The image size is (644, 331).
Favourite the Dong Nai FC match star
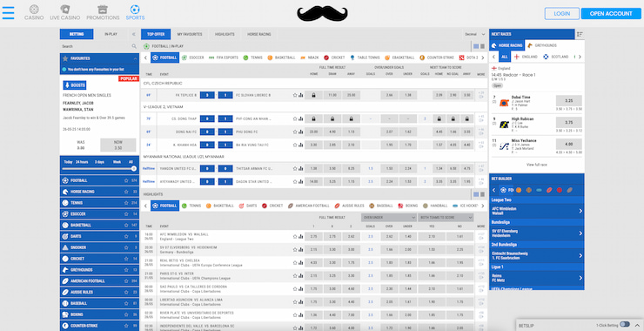click(x=294, y=132)
